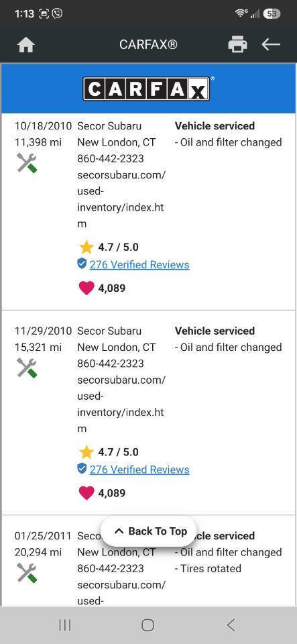Tap the wrench service icon for 10/18/2010
This screenshot has width=297, height=644.
point(27,162)
